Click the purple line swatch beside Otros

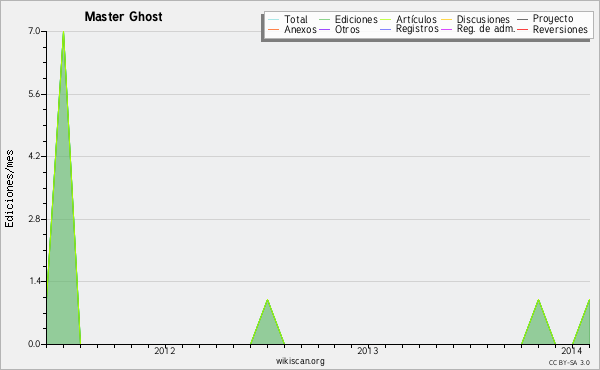tap(324, 29)
